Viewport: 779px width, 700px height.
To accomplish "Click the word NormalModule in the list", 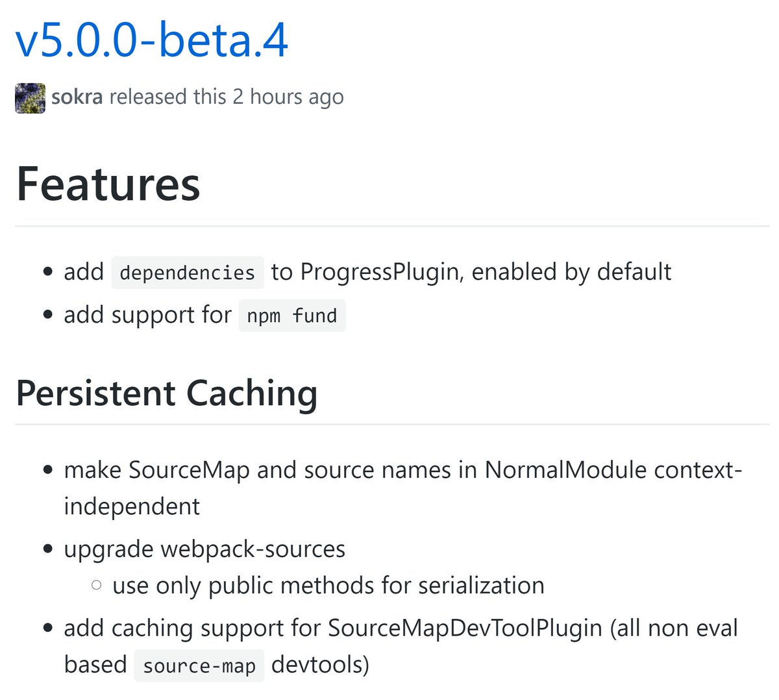I will pyautogui.click(x=565, y=469).
